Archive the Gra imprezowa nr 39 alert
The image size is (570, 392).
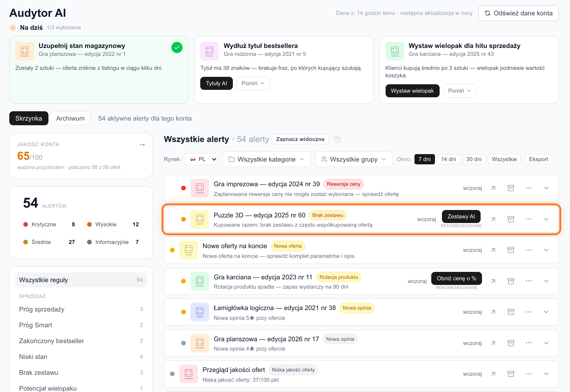[511, 188]
